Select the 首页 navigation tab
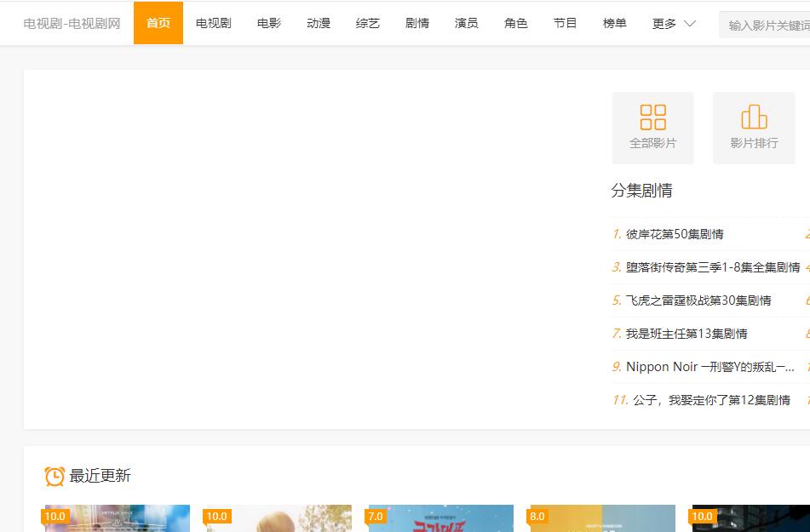 (x=158, y=24)
